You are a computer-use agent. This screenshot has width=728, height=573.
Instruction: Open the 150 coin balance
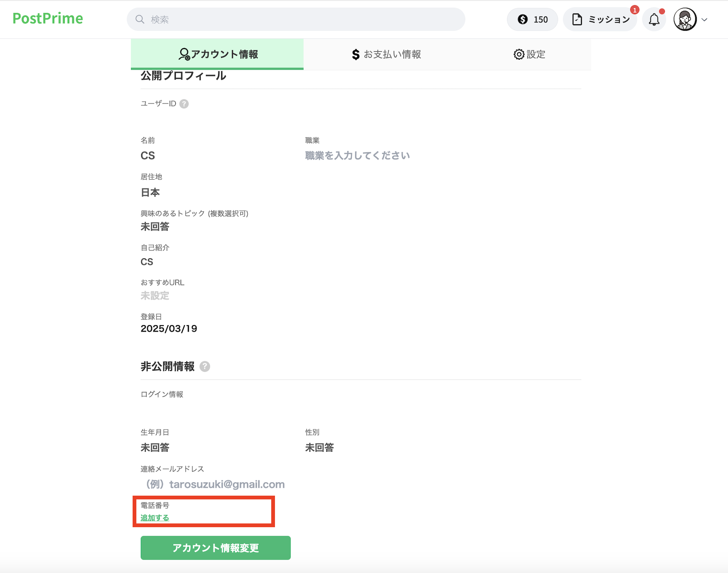pos(532,19)
